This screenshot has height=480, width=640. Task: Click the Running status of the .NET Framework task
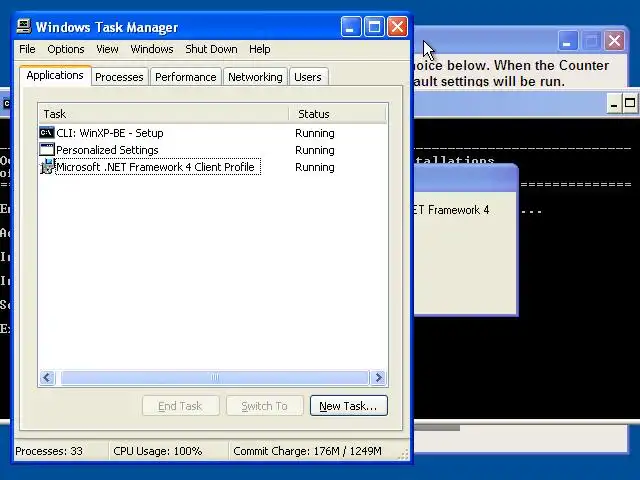coord(315,167)
